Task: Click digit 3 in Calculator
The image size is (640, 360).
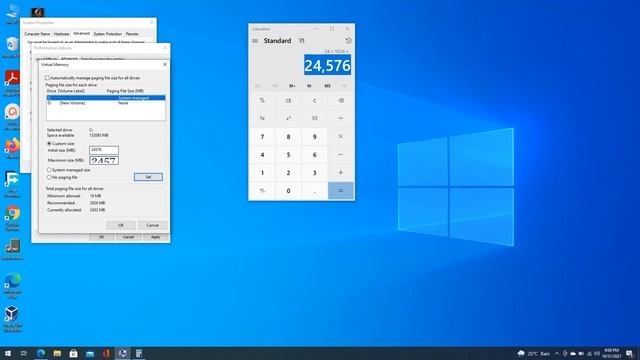Action: pos(314,173)
